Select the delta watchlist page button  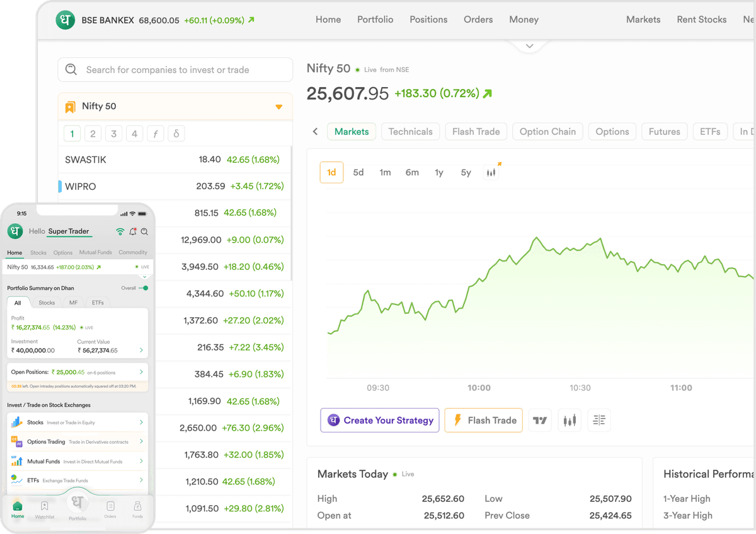(176, 134)
